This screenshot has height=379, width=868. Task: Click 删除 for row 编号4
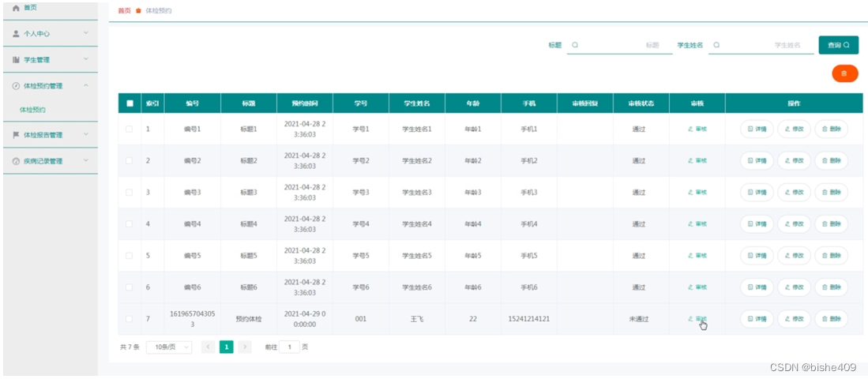click(831, 223)
